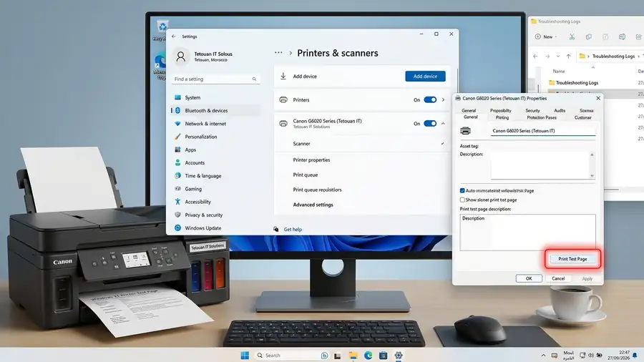Open the recent locations chevron in File Explorer
The height and width of the screenshot is (362, 644).
tap(557, 57)
